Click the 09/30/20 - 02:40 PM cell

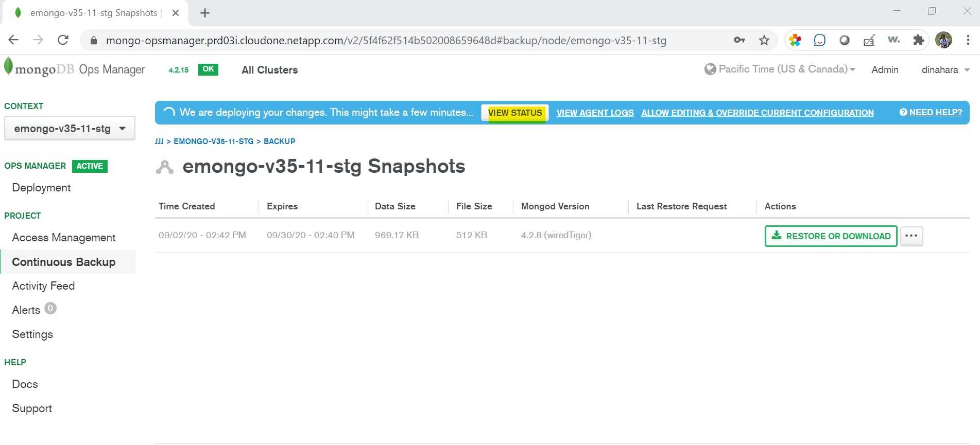311,235
